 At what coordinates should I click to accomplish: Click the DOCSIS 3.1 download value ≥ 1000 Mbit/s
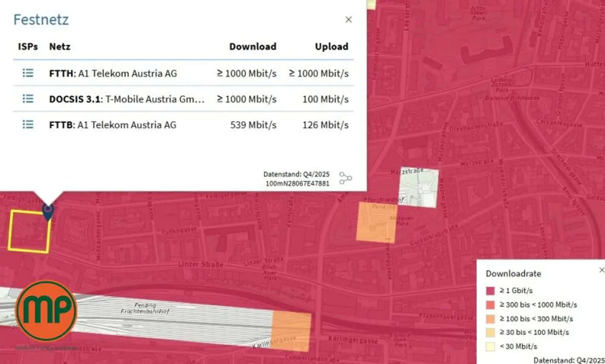(x=247, y=99)
